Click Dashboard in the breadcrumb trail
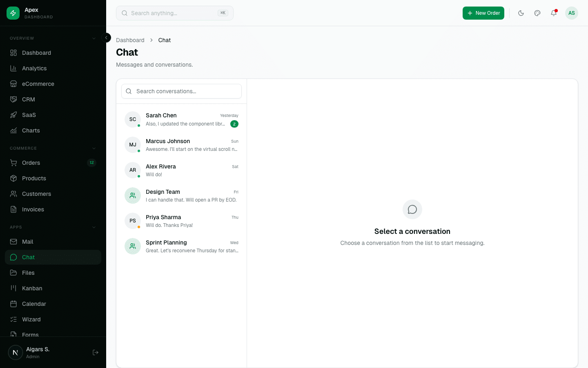The width and height of the screenshot is (588, 368). pos(130,40)
